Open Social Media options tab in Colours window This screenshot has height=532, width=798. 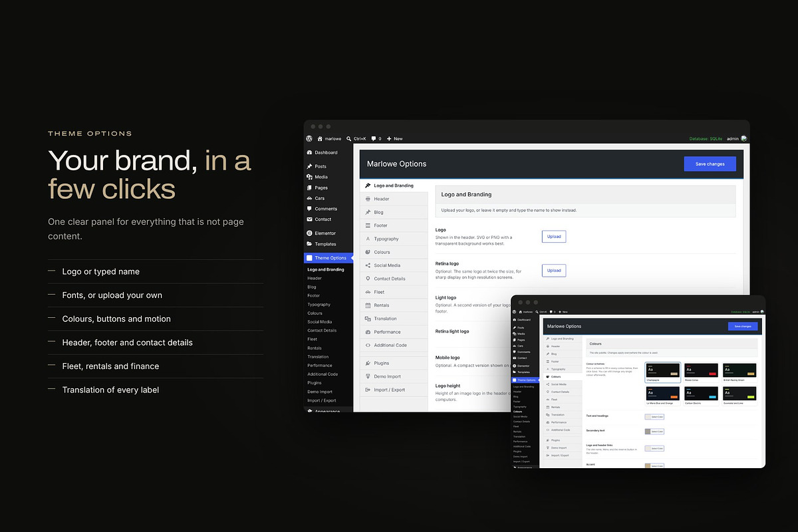pos(563,384)
